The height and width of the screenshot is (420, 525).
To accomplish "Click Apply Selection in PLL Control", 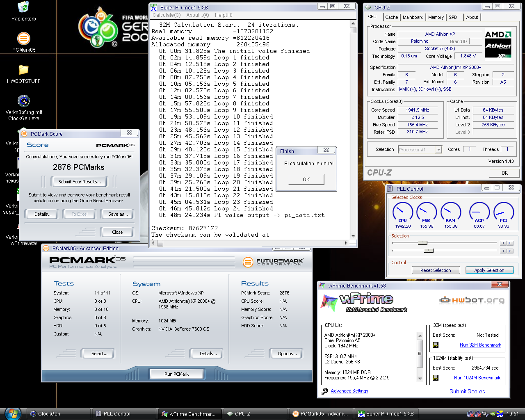I will (489, 270).
